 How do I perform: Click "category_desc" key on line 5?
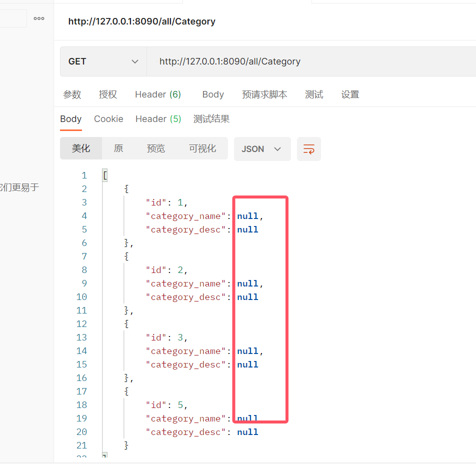[x=185, y=229]
